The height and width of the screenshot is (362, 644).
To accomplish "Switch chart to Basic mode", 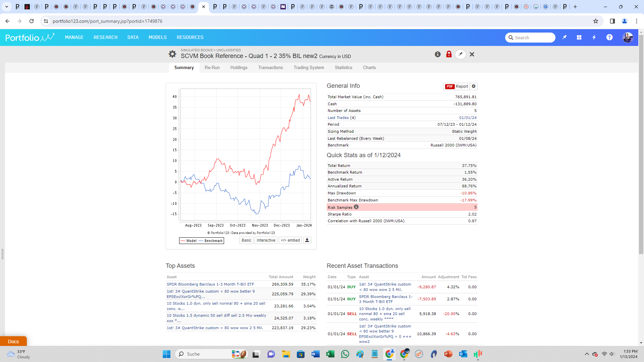I will point(247,240).
